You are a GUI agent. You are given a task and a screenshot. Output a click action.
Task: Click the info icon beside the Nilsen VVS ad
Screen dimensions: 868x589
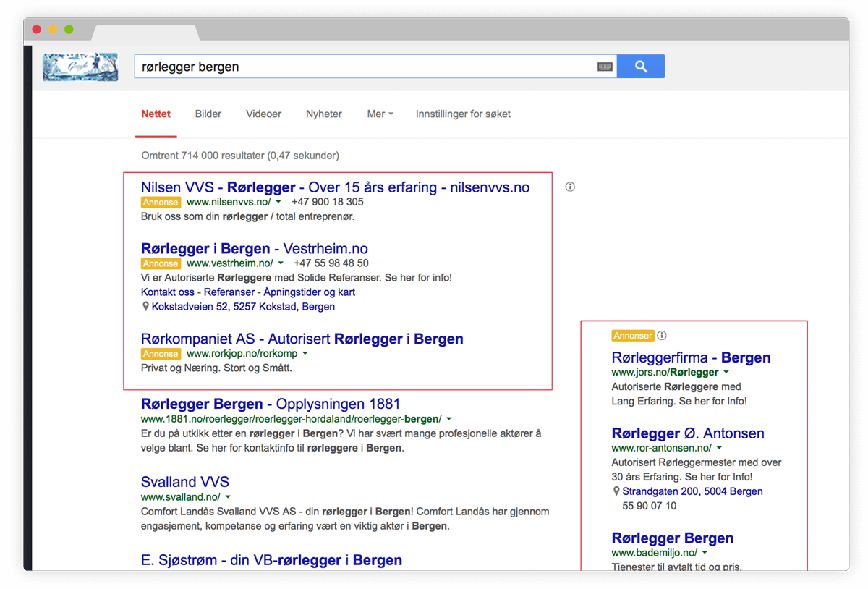(570, 187)
